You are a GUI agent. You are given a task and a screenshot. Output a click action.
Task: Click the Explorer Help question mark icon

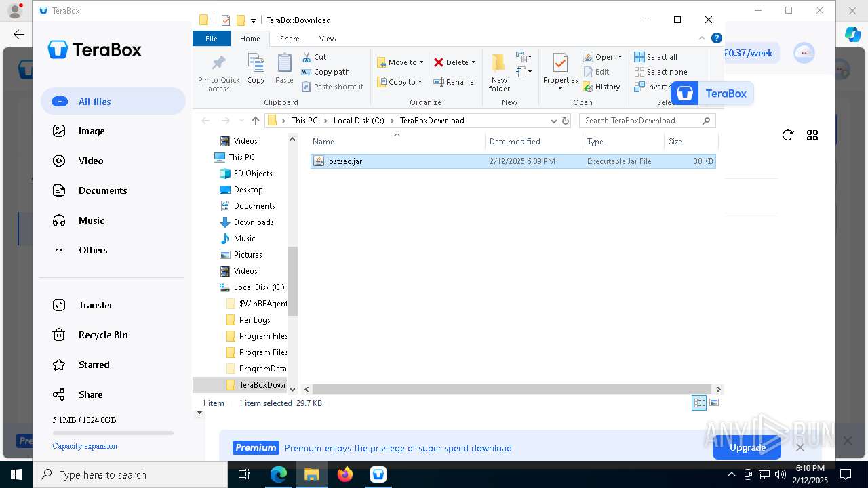(x=717, y=38)
